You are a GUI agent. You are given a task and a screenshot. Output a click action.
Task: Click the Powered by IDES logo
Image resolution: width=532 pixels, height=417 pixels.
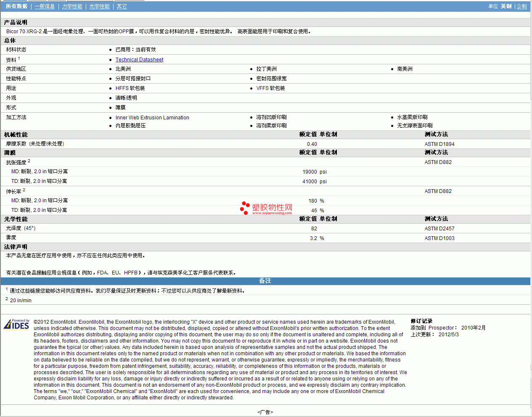(x=16, y=324)
